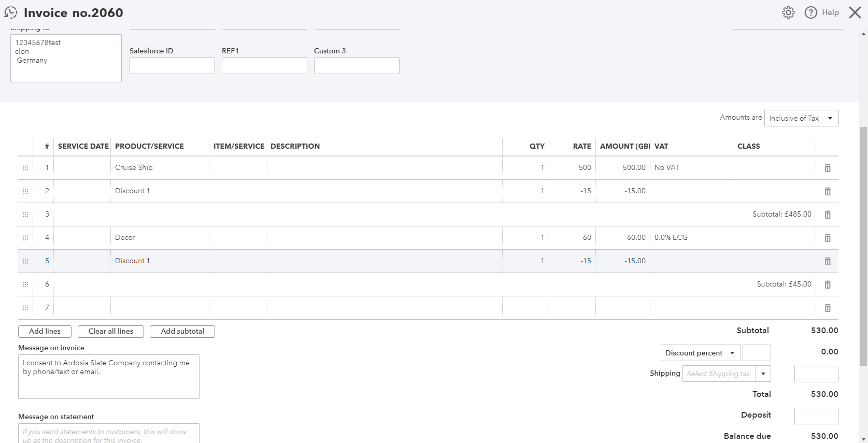The height and width of the screenshot is (443, 868).
Task: Focus the Deposit amount field
Action: (816, 416)
